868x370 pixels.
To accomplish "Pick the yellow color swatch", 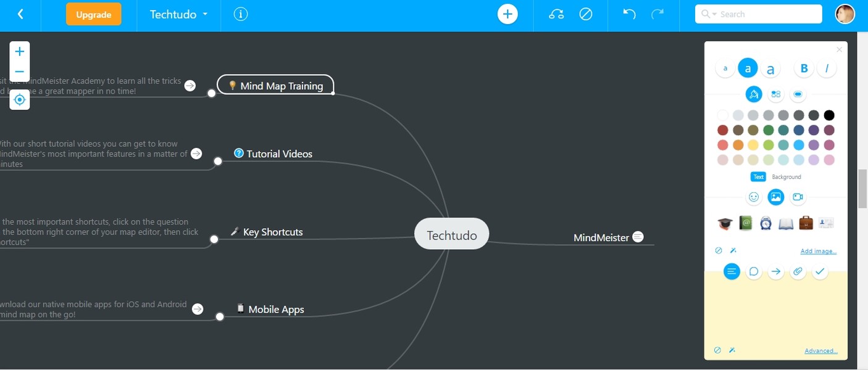I will point(753,145).
